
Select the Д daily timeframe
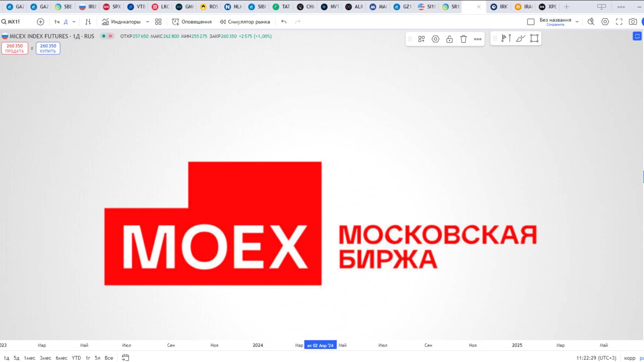66,22
